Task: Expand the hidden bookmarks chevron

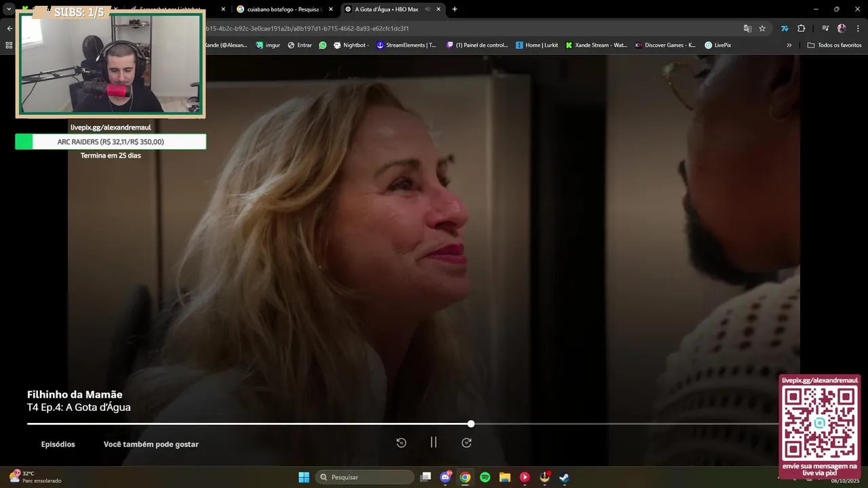Action: coord(789,45)
